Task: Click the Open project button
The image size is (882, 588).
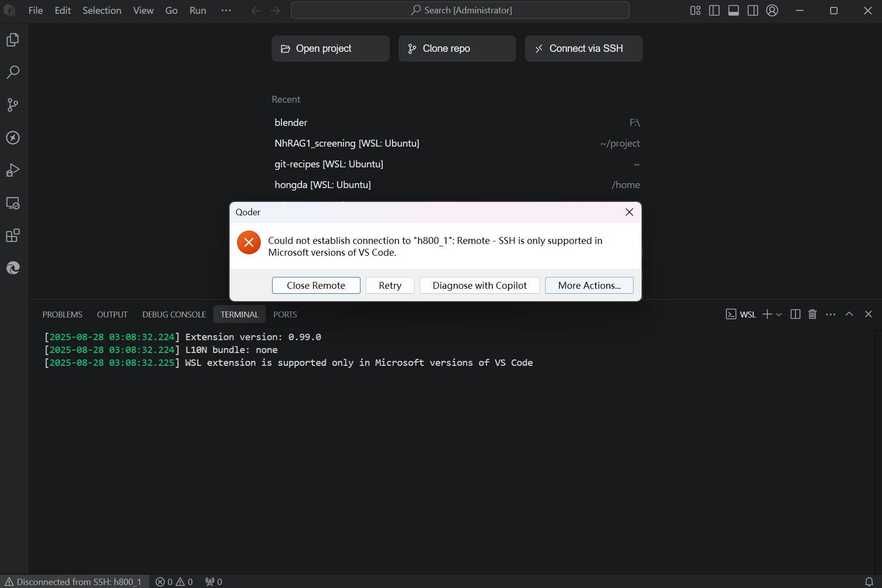Action: point(330,48)
